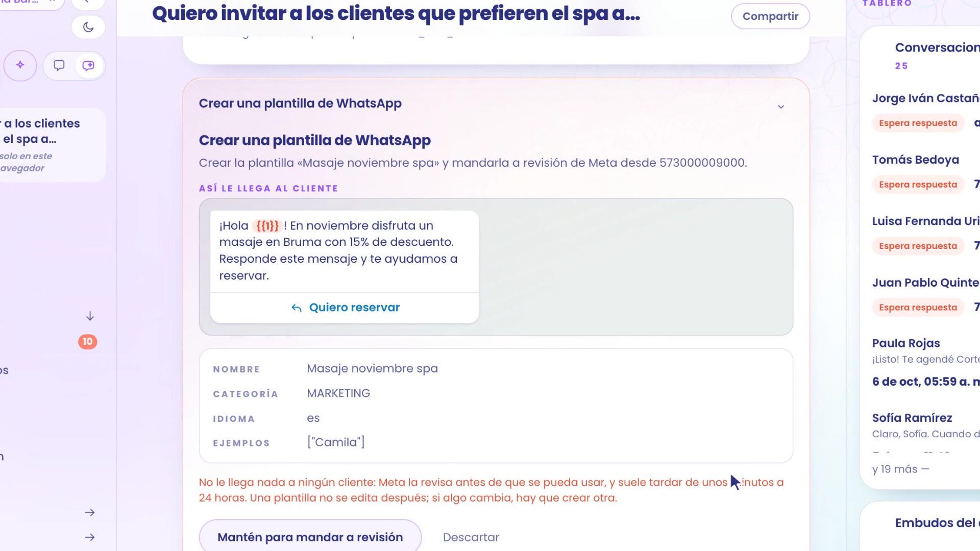Screen dimensions: 980x551
Task: Click the Conversaciones panel heading
Action: 937,47
